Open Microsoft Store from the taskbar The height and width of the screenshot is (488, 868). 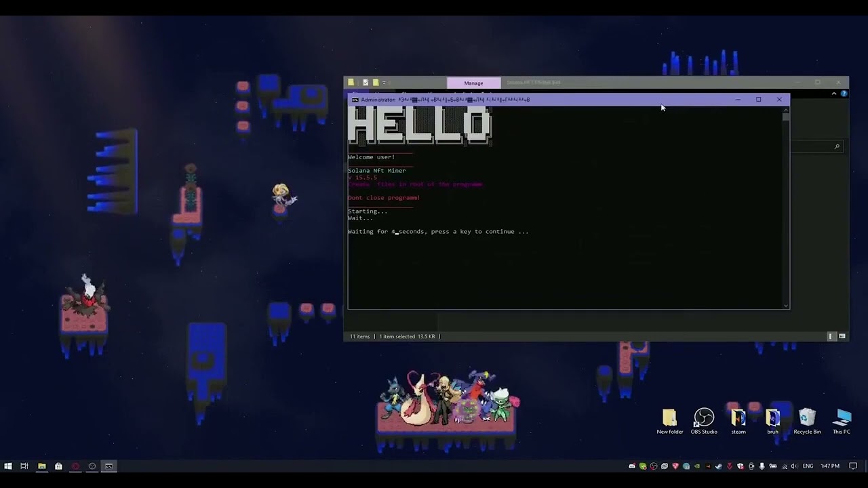point(58,466)
